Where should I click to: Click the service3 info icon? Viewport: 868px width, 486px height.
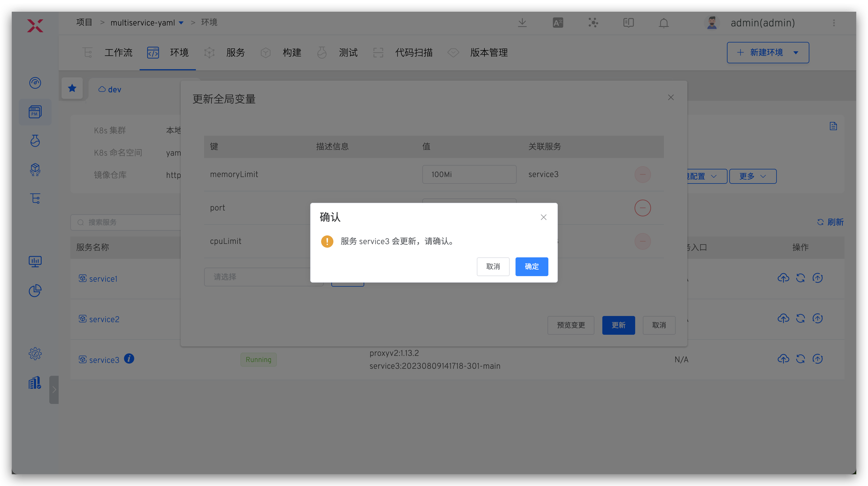click(129, 359)
